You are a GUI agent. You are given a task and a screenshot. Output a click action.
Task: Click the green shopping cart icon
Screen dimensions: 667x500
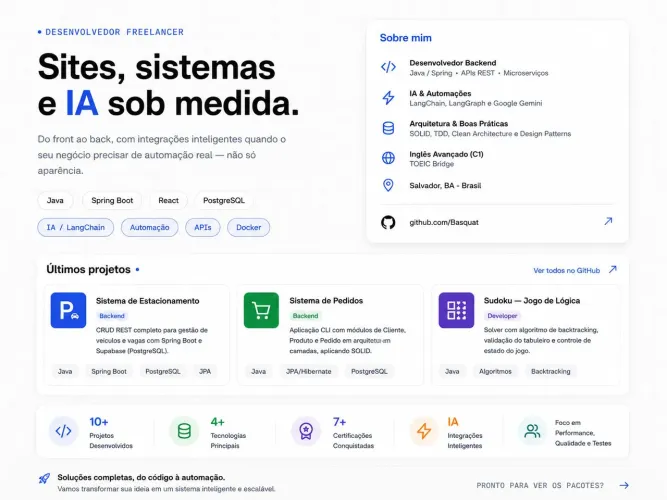tap(261, 310)
